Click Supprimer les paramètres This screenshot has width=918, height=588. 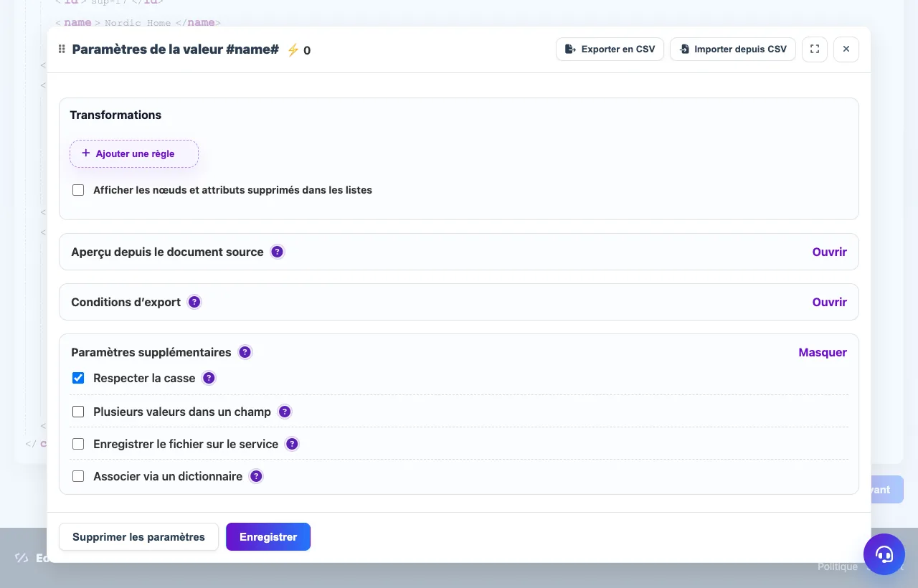(x=138, y=536)
